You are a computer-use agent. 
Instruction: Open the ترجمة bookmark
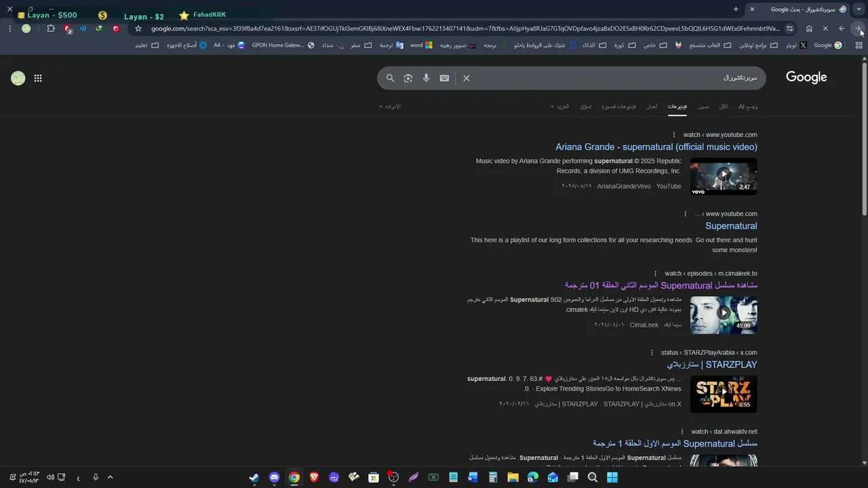click(391, 45)
